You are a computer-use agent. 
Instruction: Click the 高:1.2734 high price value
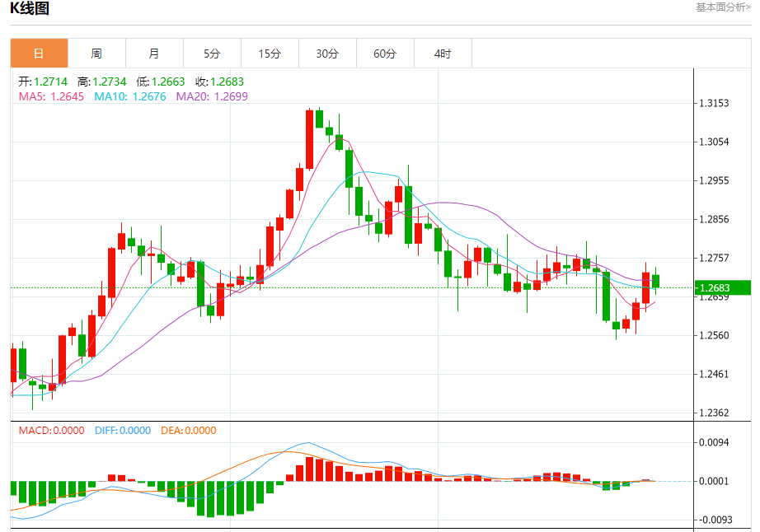pyautogui.click(x=101, y=82)
